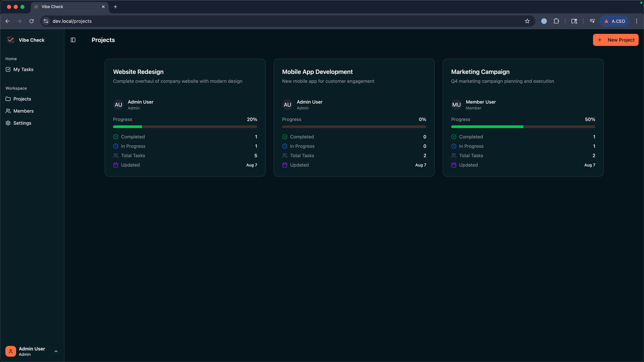Viewport: 644px width, 362px height.
Task: Close the Vibe Check tab
Action: click(x=103, y=7)
